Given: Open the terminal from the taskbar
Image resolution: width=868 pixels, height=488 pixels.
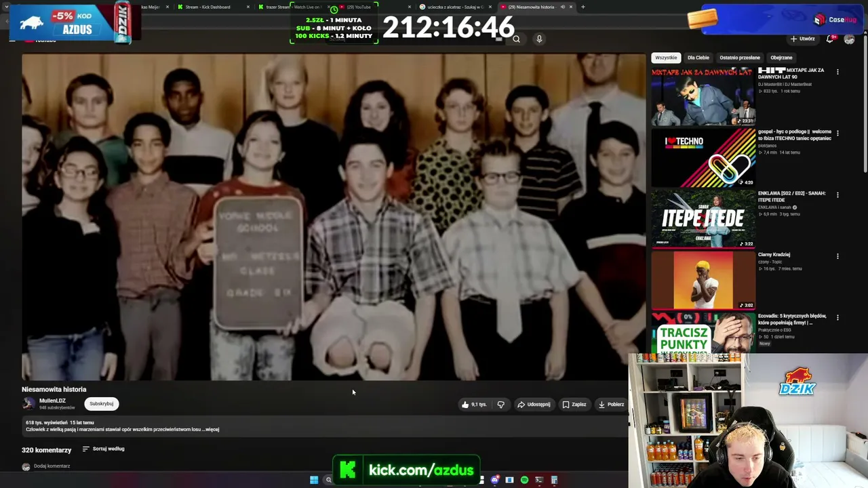Looking at the screenshot, I should coord(539,480).
